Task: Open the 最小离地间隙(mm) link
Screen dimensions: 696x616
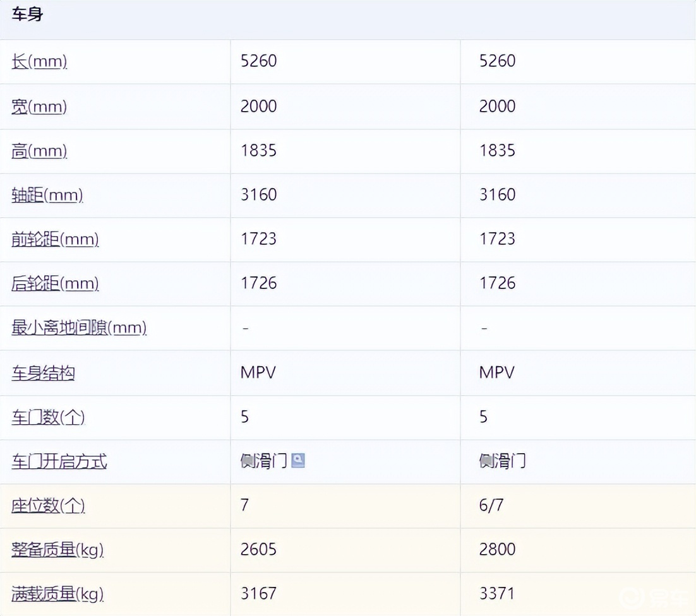Action: [x=79, y=328]
